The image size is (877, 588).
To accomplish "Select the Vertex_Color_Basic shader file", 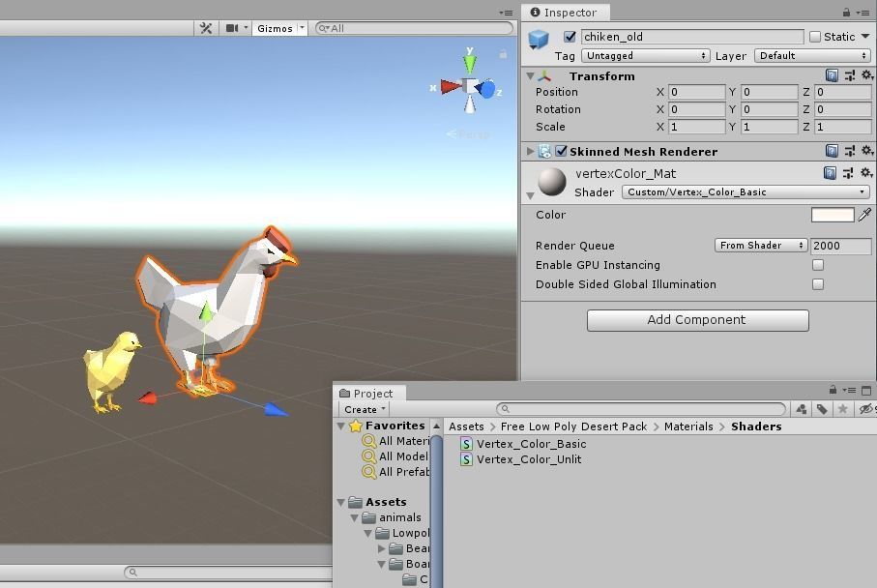I will (x=531, y=444).
